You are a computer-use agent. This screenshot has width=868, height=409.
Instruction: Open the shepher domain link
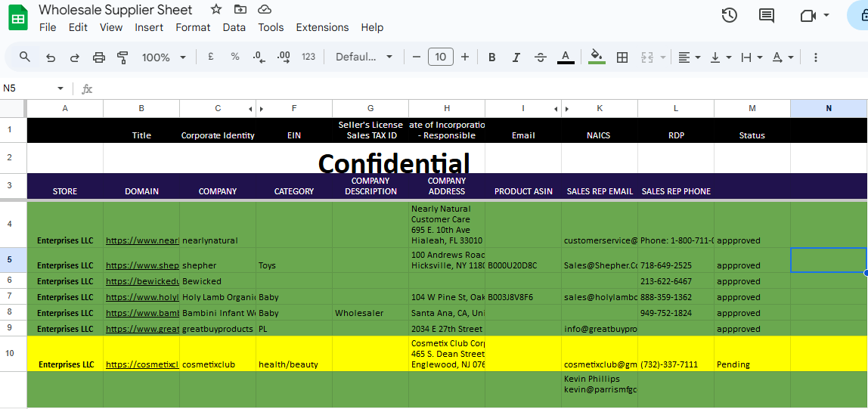pyautogui.click(x=142, y=265)
